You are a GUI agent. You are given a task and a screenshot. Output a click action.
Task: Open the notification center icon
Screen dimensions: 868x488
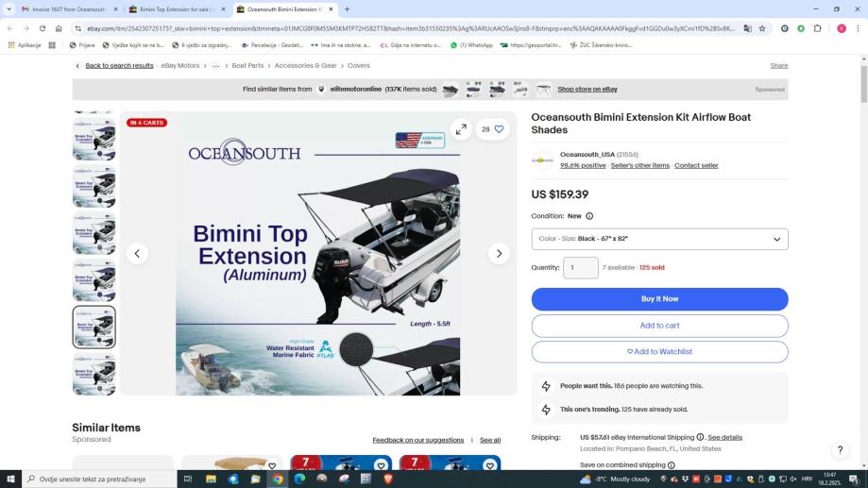pyautogui.click(x=854, y=479)
